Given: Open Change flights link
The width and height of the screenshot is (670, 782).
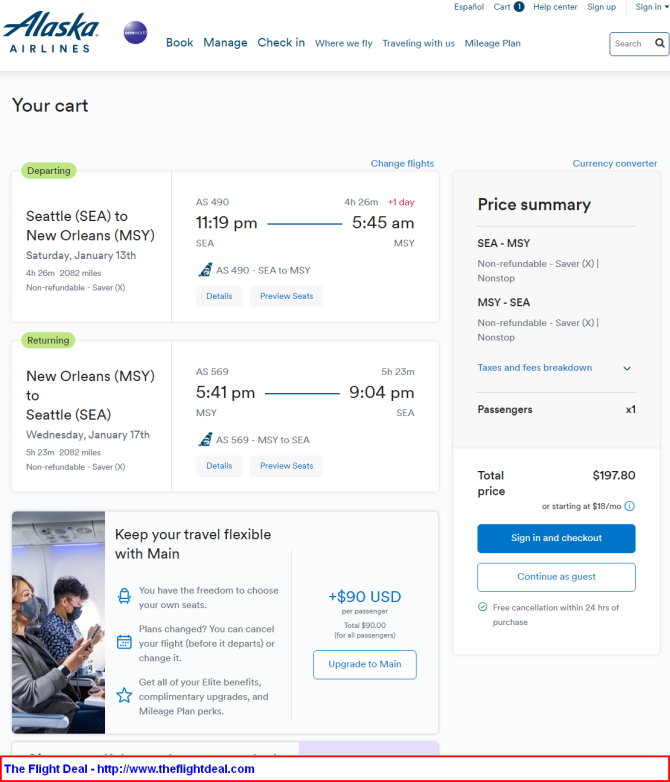Looking at the screenshot, I should 402,164.
